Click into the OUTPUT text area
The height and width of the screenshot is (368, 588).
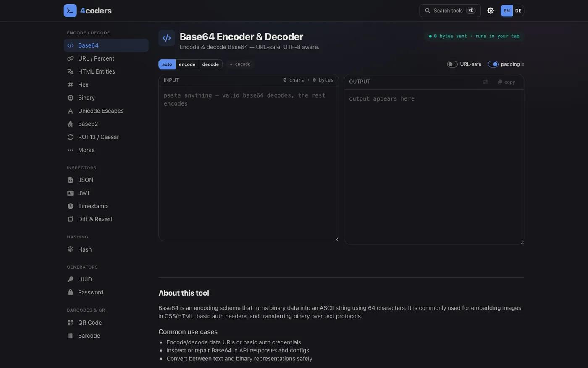click(x=434, y=167)
